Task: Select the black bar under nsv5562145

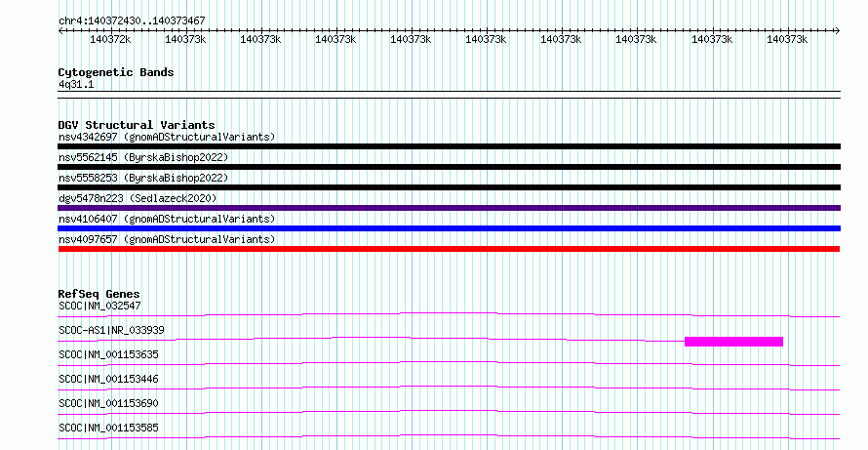Action: (449, 167)
